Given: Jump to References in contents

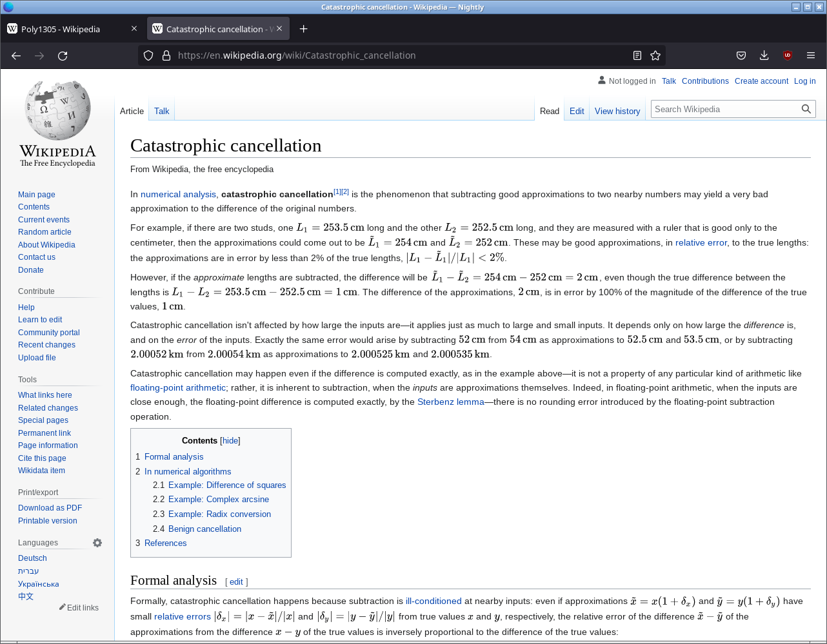Looking at the screenshot, I should coord(165,543).
